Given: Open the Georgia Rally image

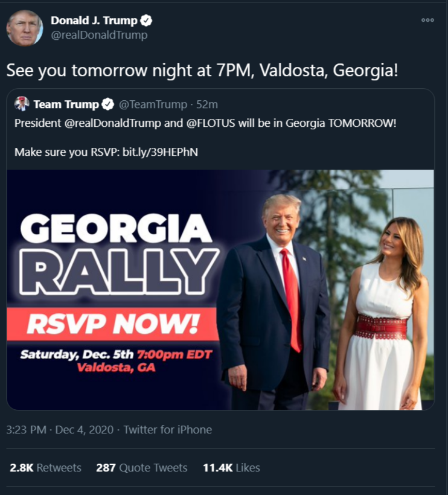Looking at the screenshot, I should click(220, 290).
